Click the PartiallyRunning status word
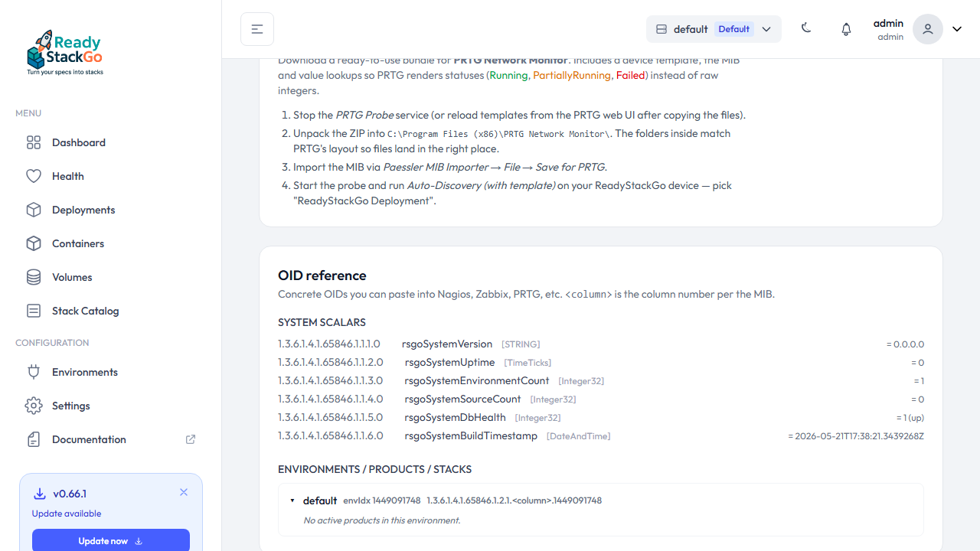 [x=572, y=75]
